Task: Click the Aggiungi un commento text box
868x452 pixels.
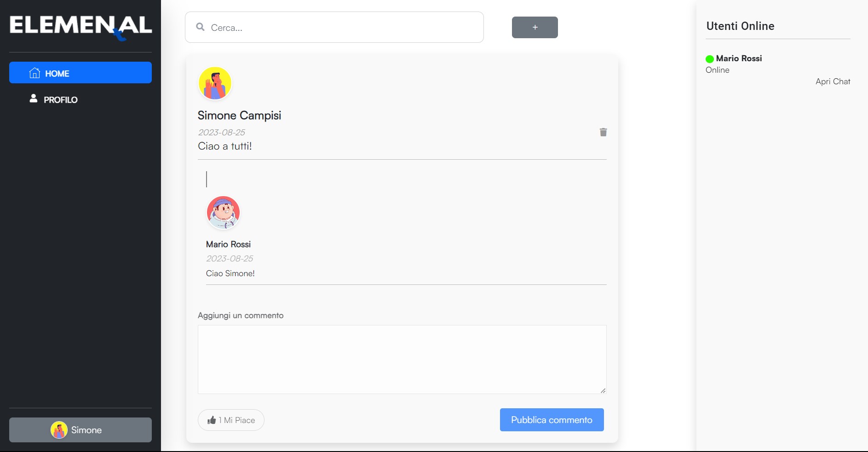Action: 402,359
